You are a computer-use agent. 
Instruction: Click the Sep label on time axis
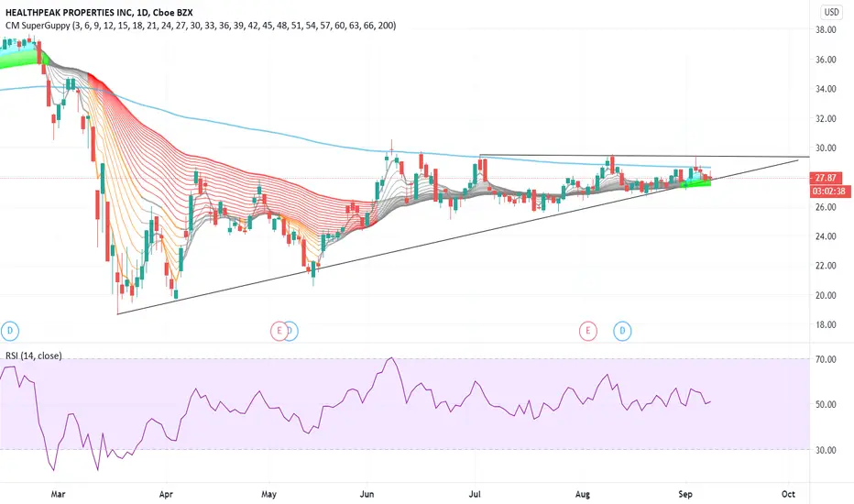(x=685, y=494)
